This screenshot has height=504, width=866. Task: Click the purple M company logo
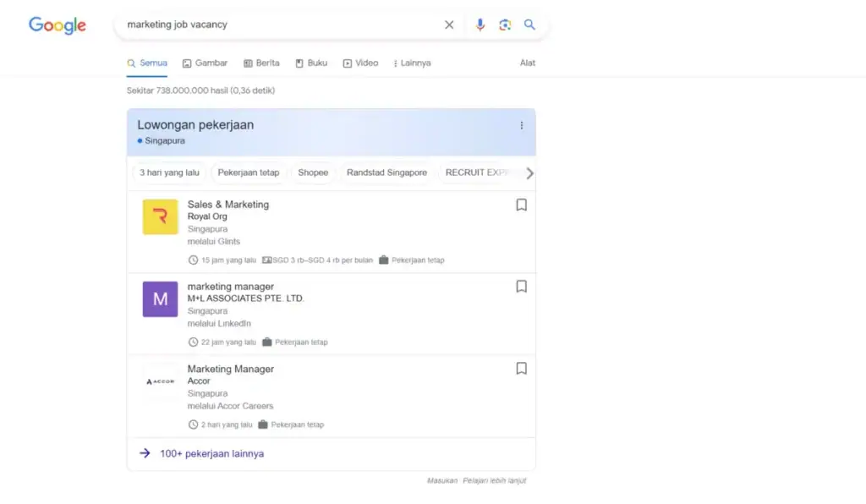(160, 299)
